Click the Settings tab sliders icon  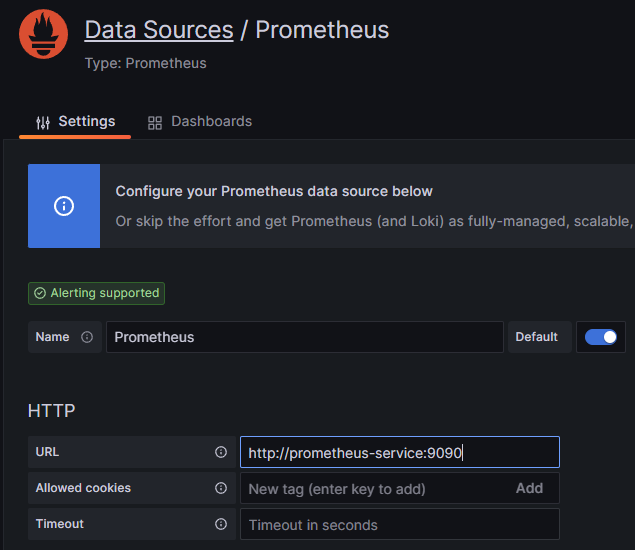click(43, 122)
